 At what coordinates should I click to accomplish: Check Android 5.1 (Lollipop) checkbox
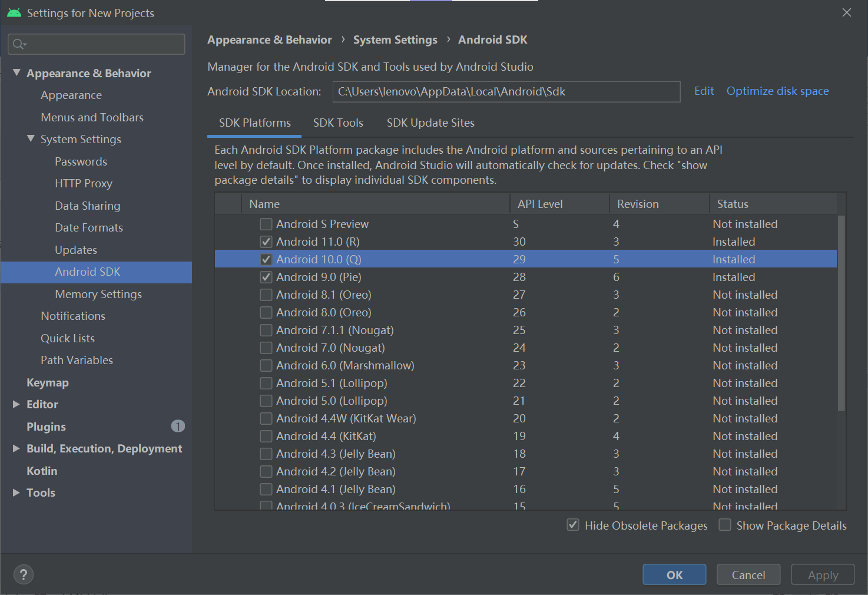tap(266, 383)
